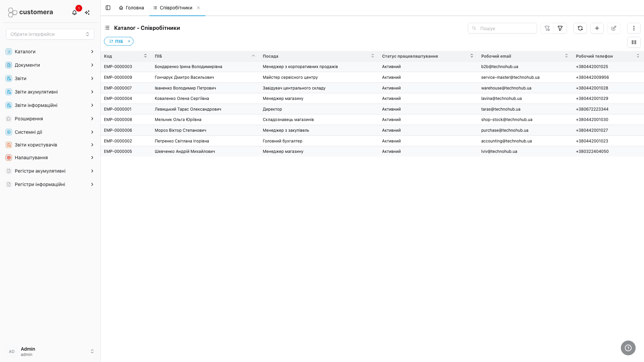Open the filter funnel icon
This screenshot has height=362, width=644.
click(x=560, y=28)
